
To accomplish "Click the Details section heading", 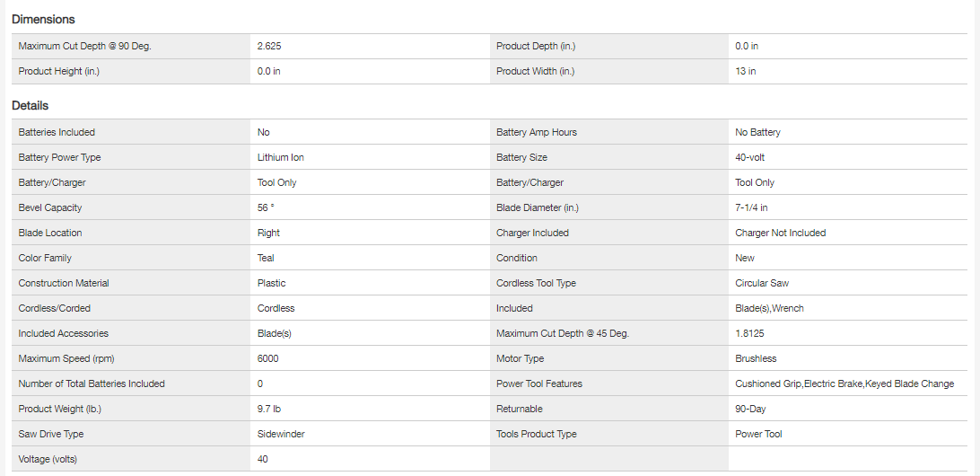I will (x=31, y=105).
